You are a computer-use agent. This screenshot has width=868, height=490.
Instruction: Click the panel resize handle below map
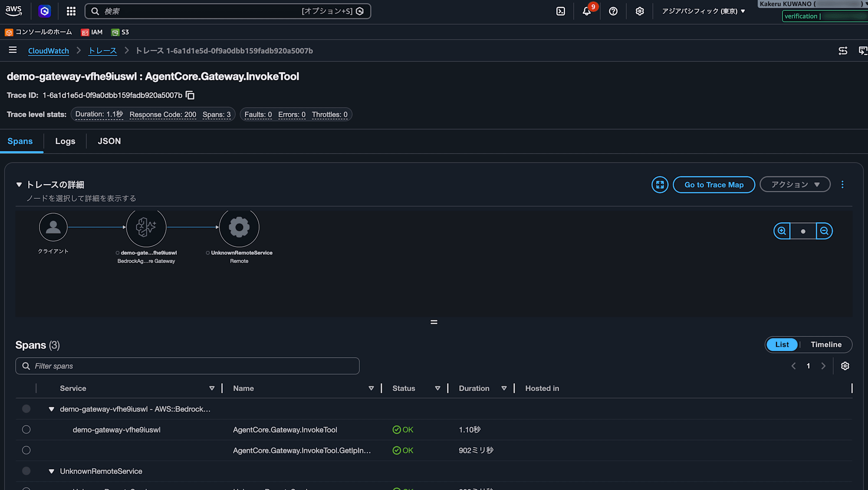coord(434,322)
